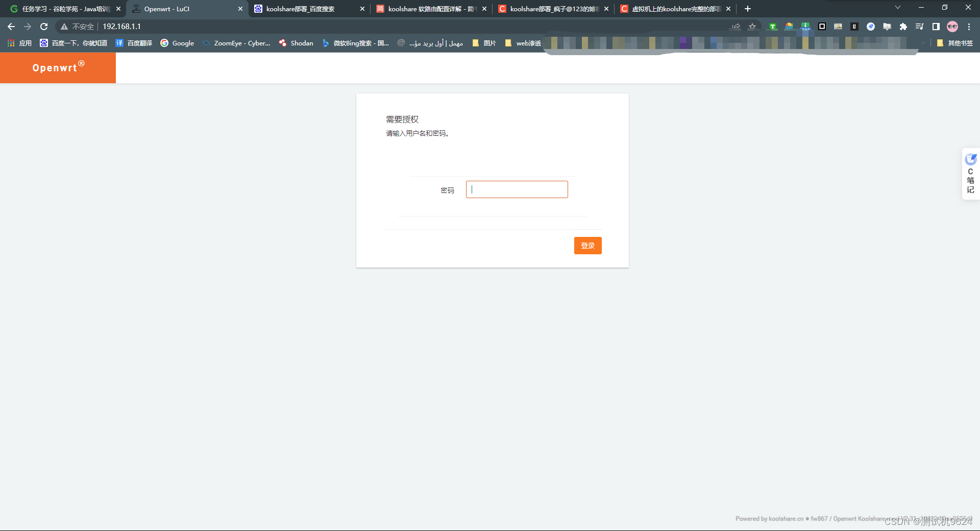This screenshot has height=531, width=980.
Task: Open the 百度翻译 bookmark
Action: point(134,43)
